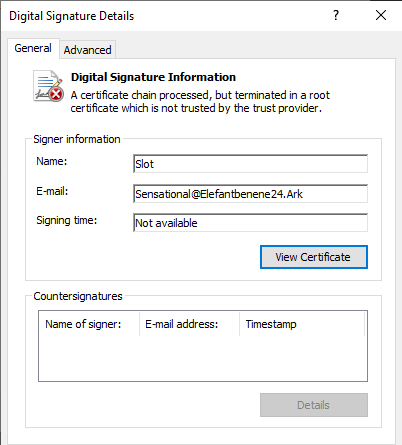The height and width of the screenshot is (445, 402).
Task: Open the View Certificate button
Action: click(314, 257)
